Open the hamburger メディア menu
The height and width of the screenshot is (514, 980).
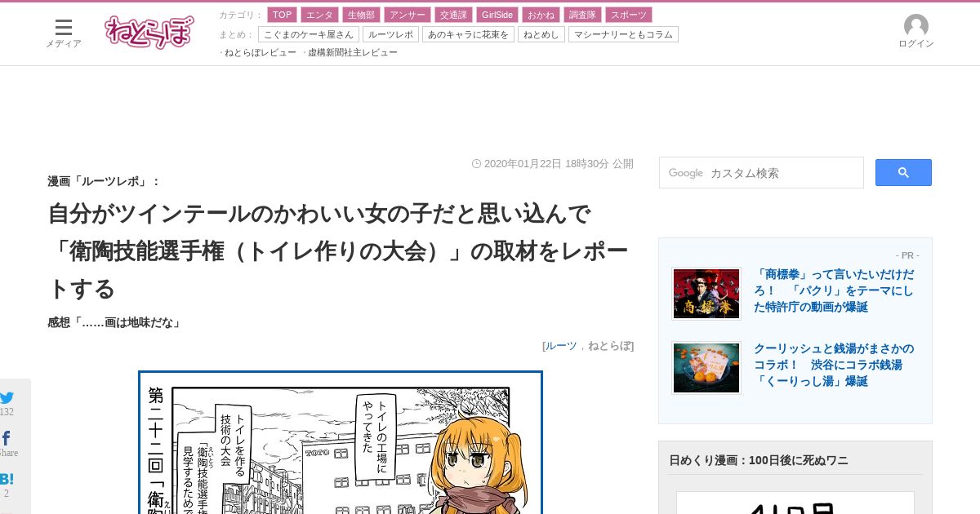[x=63, y=33]
